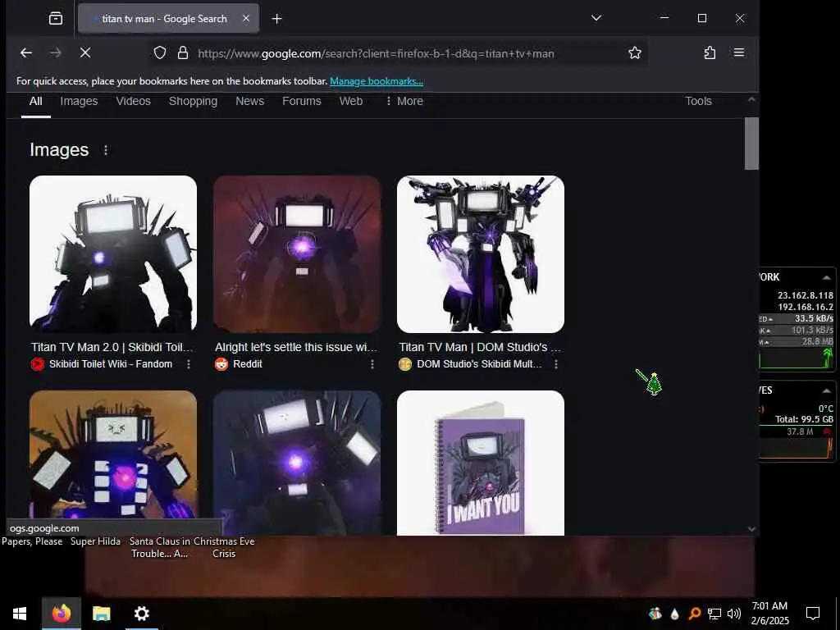Viewport: 840px width, 630px height.
Task: Open the search Tools options
Action: [x=699, y=101]
